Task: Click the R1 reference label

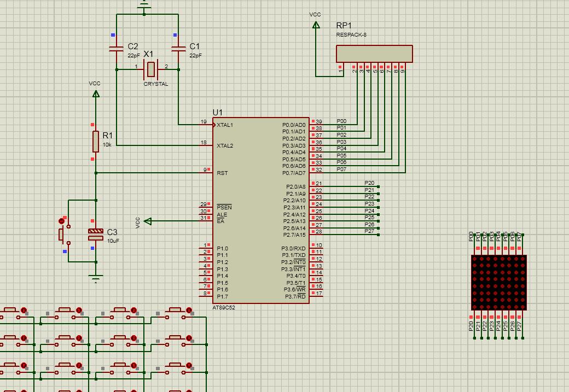Action: [107, 135]
